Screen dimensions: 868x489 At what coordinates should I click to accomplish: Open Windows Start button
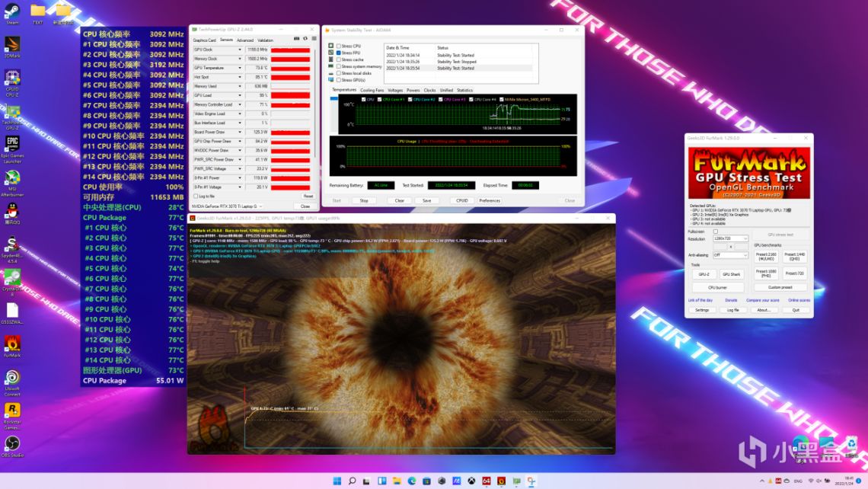[x=337, y=481]
